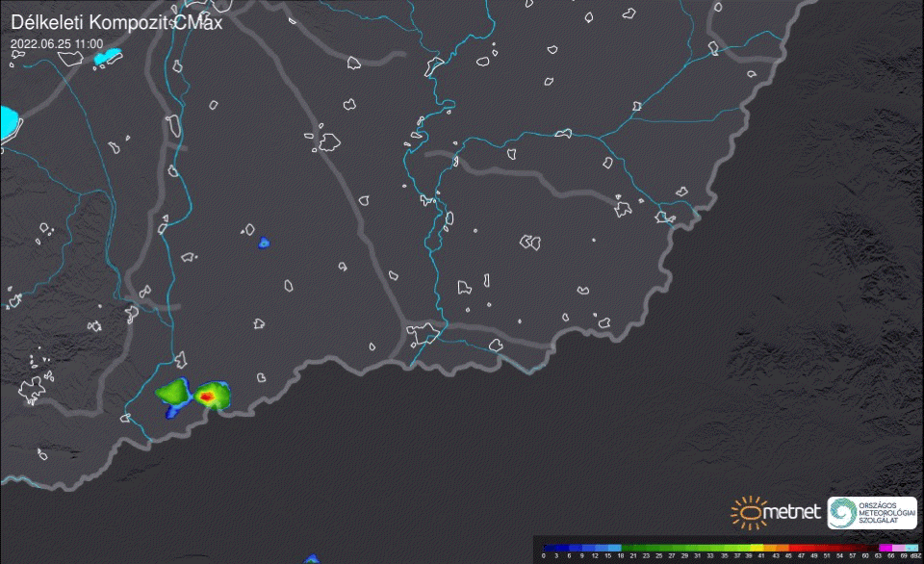Select the dark blue start of the dBZ scale
Viewport: 924px width, 564px height.
549,547
